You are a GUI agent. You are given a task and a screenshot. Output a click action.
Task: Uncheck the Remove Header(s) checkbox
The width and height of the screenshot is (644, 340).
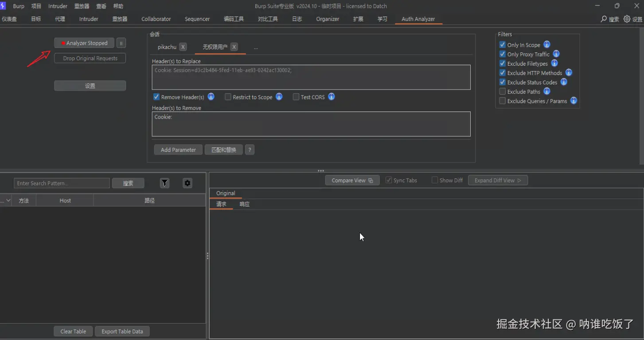(156, 97)
